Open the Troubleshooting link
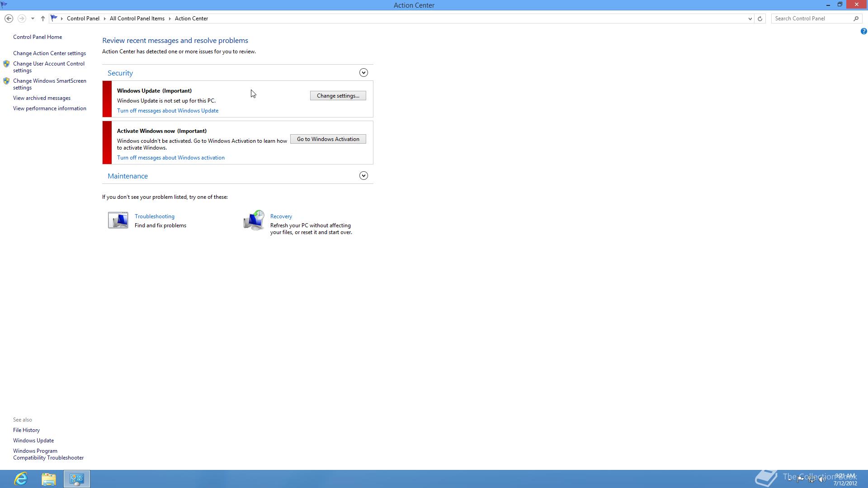Viewport: 868px width, 488px height. [155, 216]
